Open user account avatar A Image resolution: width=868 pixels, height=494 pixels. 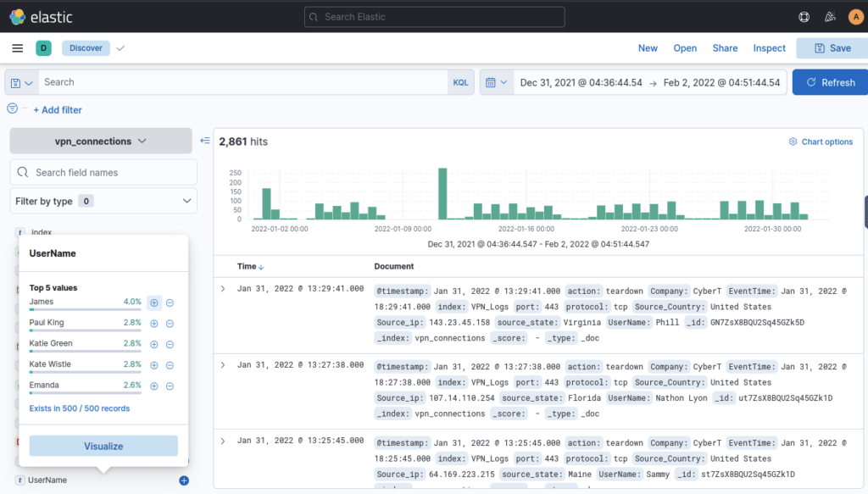(x=856, y=17)
